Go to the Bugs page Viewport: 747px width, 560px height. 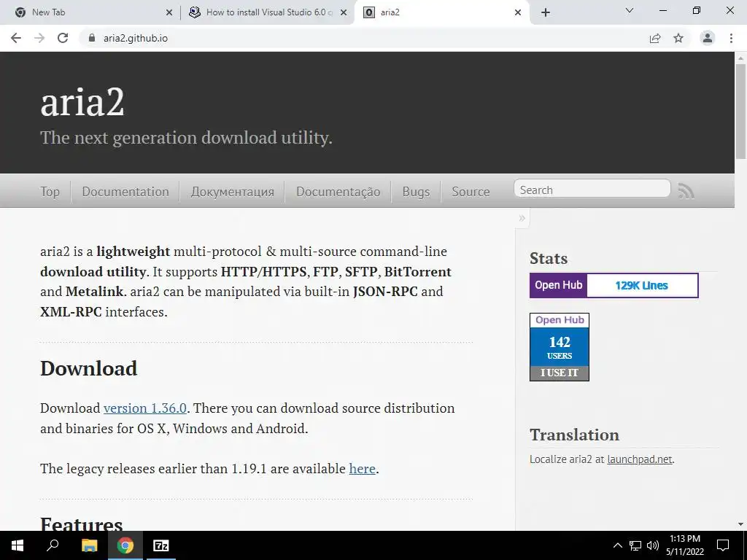pos(416,192)
